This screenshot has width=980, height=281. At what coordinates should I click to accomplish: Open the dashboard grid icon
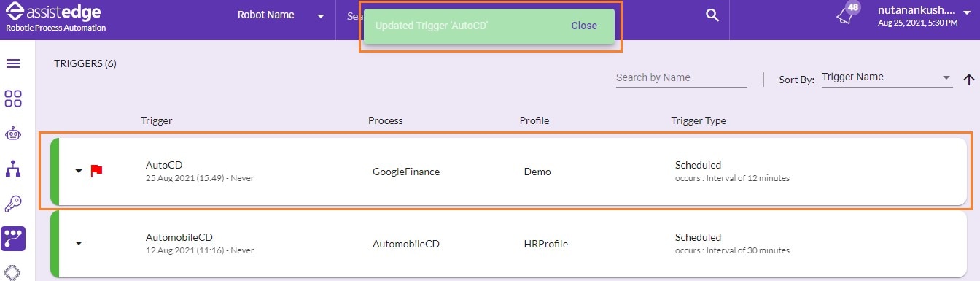[13, 99]
